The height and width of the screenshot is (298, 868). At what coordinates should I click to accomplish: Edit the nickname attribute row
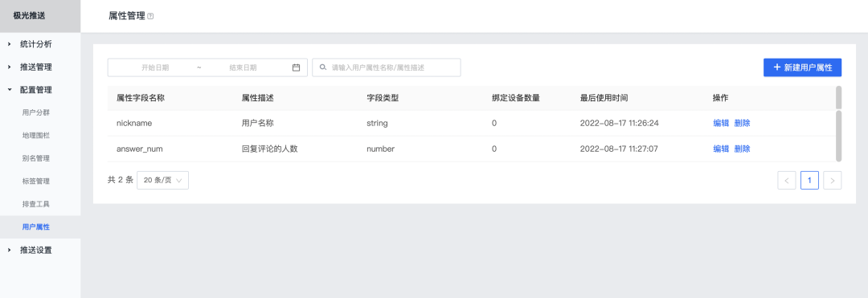[x=721, y=123]
